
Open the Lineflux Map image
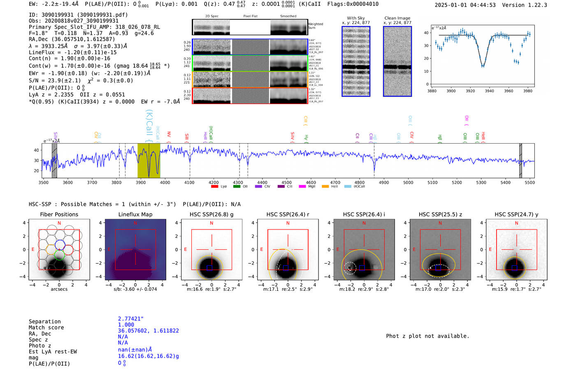pyautogui.click(x=135, y=250)
